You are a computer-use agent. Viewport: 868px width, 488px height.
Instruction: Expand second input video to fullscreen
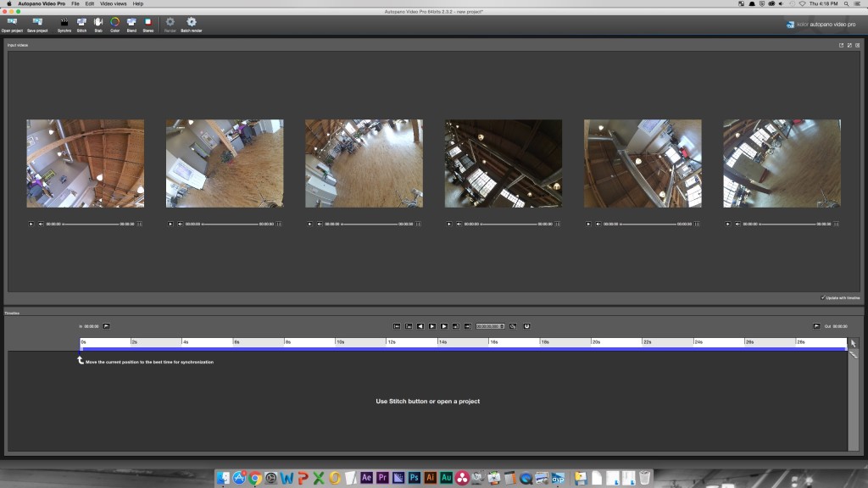point(279,224)
